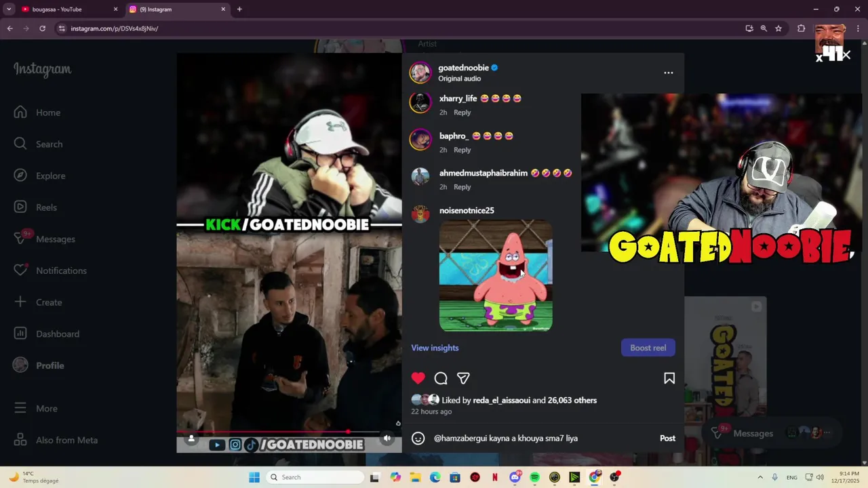The image size is (868, 488).
Task: Open File Explorer from taskbar
Action: tap(415, 477)
